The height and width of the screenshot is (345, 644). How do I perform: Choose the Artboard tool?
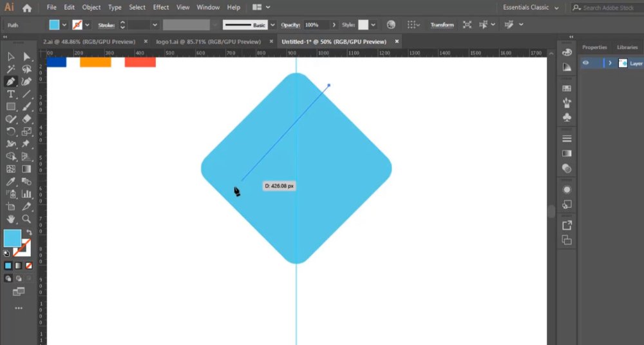[x=11, y=206]
